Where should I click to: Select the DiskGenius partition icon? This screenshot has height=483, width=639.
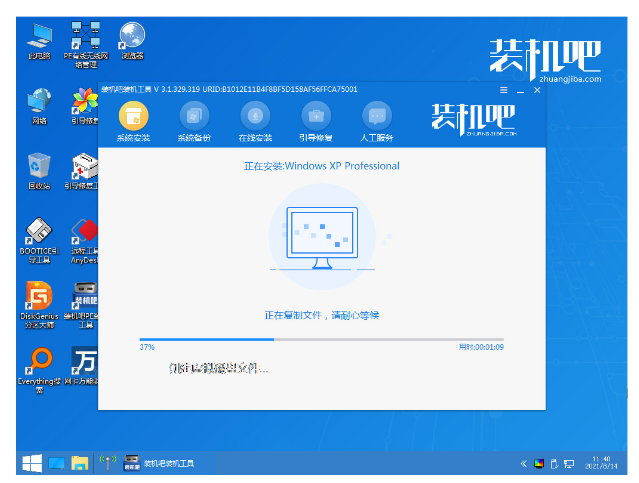click(39, 305)
